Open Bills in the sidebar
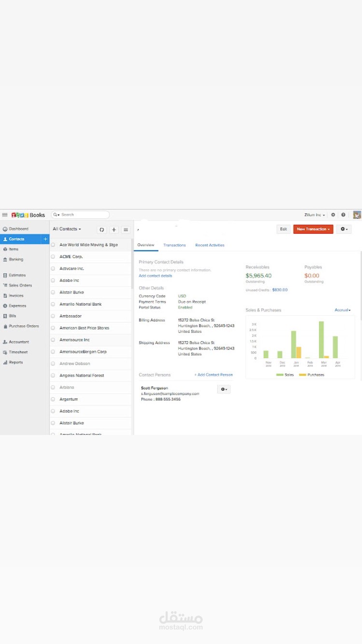Screen dimensions: 362x644 click(x=10, y=316)
